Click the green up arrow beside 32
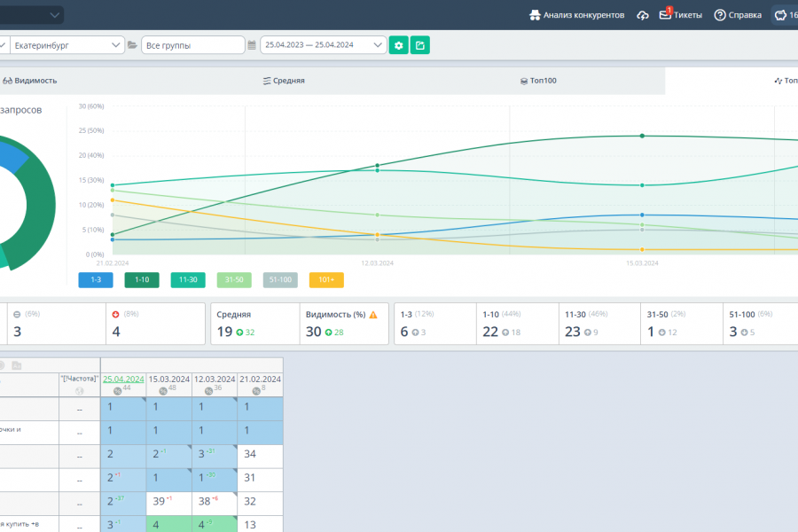Image resolution: width=798 pixels, height=532 pixels. tap(239, 332)
